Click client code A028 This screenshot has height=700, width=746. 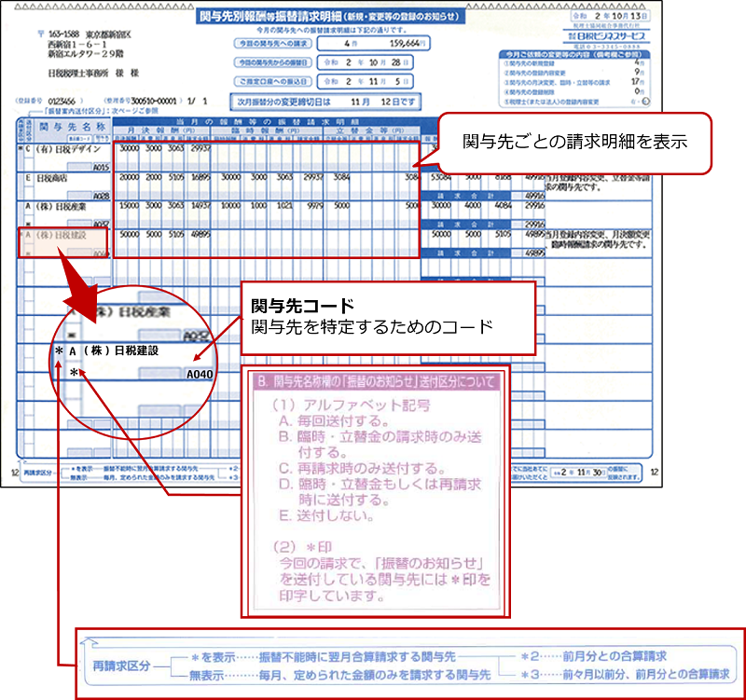click(102, 196)
